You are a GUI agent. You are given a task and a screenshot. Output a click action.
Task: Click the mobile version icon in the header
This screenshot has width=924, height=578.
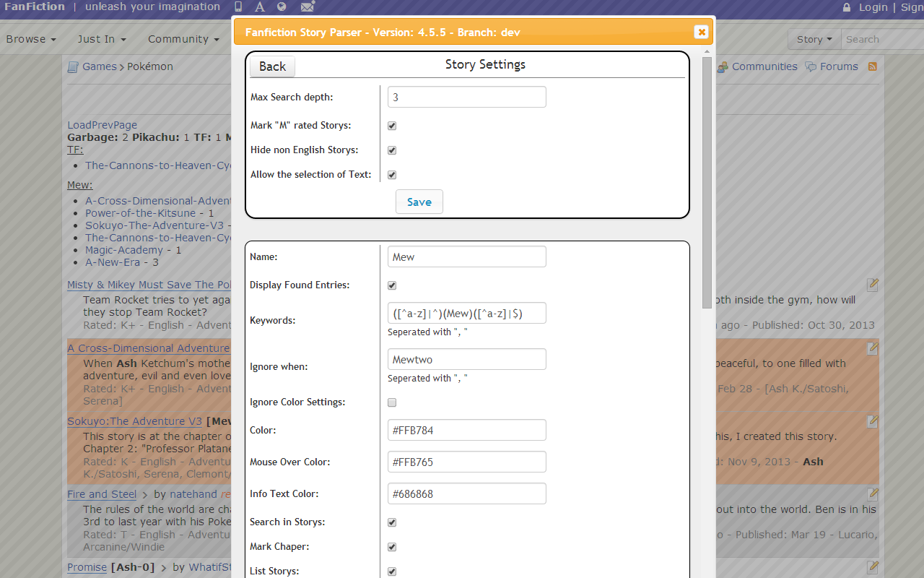(239, 7)
